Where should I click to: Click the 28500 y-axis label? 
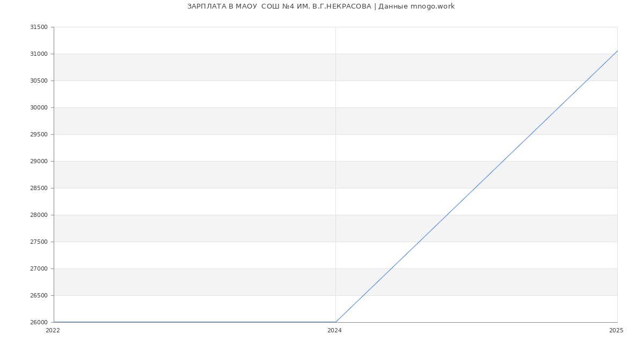(x=39, y=188)
